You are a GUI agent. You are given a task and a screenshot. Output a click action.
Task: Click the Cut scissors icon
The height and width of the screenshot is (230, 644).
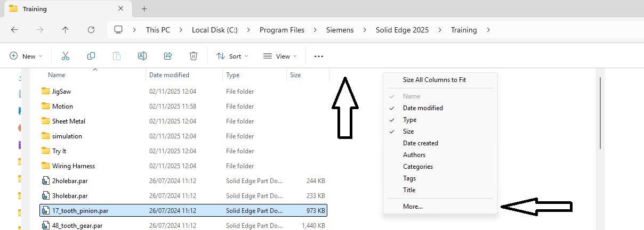coord(66,56)
